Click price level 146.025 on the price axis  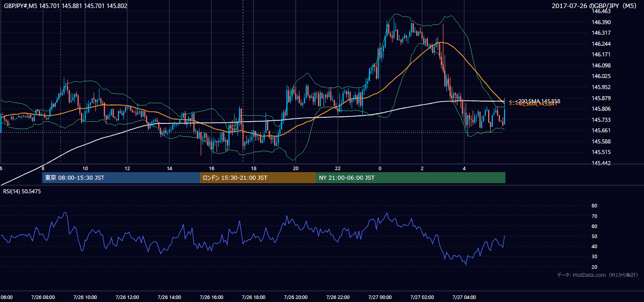601,76
